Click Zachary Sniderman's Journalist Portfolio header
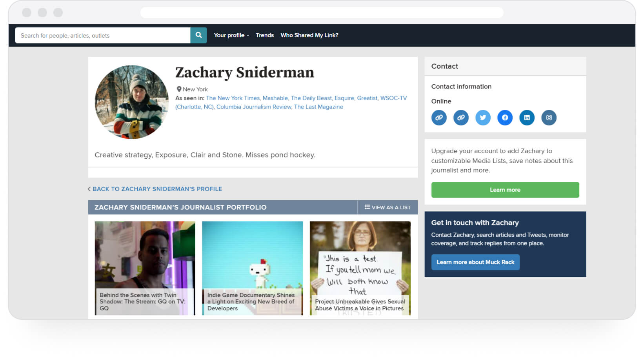Image resolution: width=644 pixels, height=359 pixels. pyautogui.click(x=180, y=207)
